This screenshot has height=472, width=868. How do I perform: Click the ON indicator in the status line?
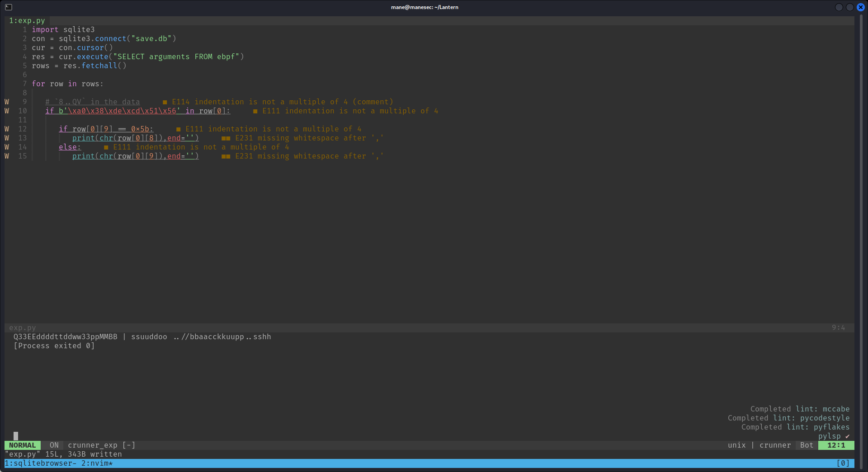point(54,445)
